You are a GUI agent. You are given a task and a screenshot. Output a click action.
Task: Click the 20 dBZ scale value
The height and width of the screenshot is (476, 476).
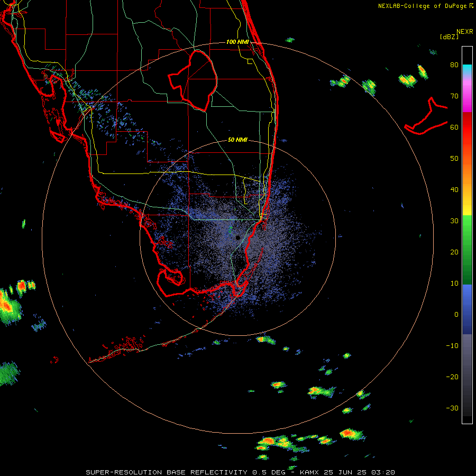[x=454, y=252]
